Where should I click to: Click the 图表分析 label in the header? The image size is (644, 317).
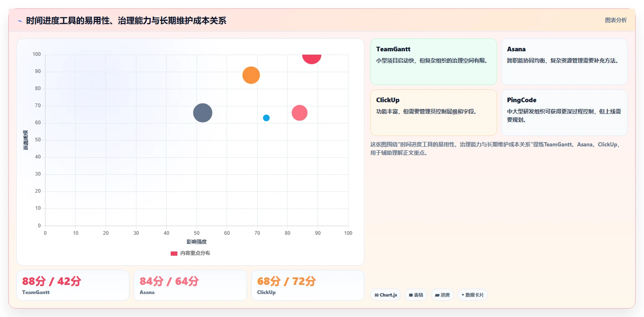(x=616, y=20)
